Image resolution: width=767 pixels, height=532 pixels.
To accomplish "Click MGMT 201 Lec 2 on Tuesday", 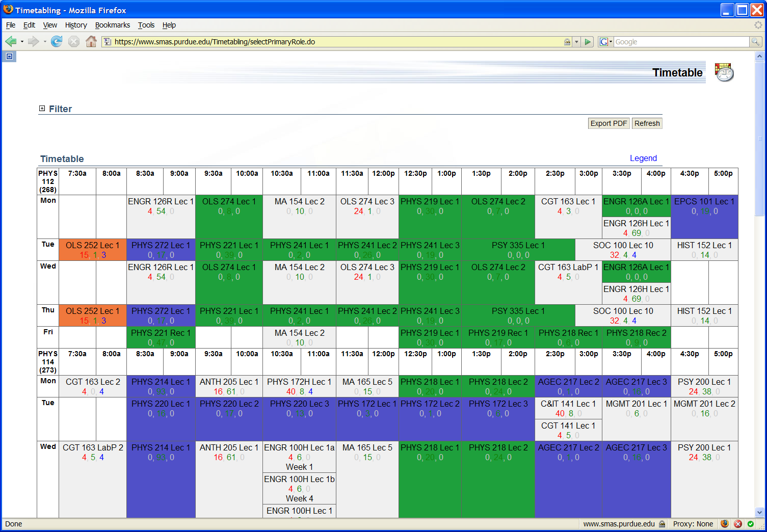I will (704, 419).
